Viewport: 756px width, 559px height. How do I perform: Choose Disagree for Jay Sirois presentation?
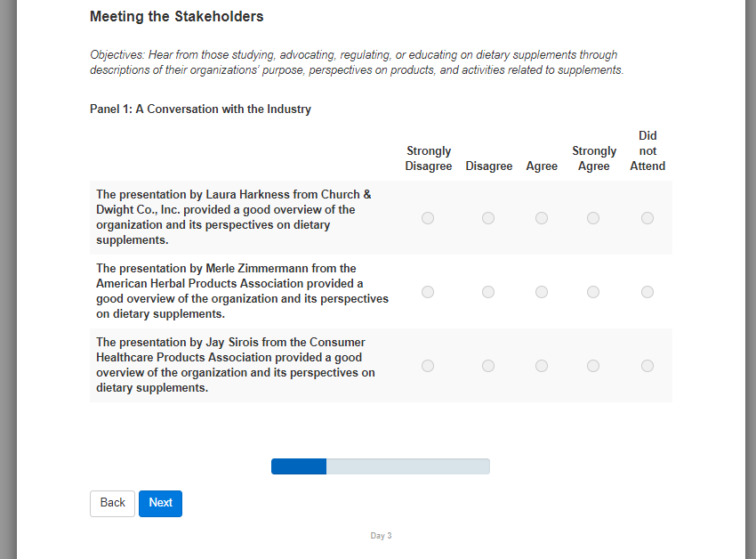pyautogui.click(x=488, y=366)
